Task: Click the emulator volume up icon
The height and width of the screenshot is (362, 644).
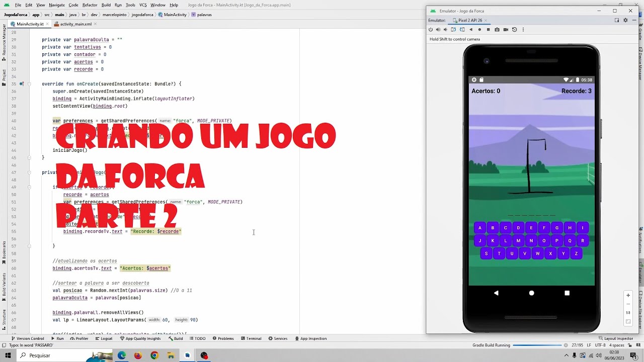Action: tap(438, 30)
